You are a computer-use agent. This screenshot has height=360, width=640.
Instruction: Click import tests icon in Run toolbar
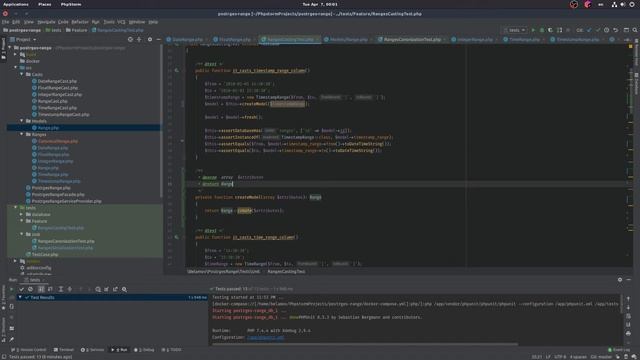(107, 289)
